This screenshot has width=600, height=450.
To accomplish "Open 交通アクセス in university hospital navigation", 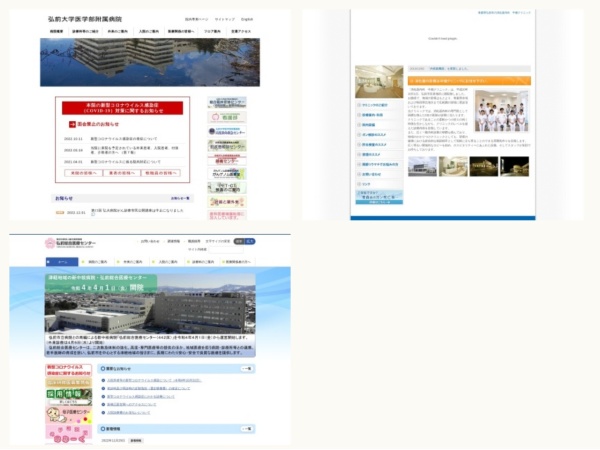I will click(241, 31).
